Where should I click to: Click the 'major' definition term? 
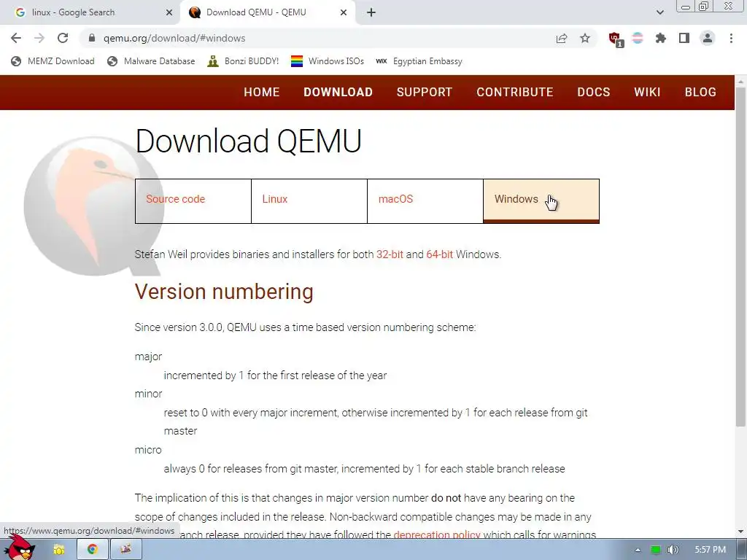click(148, 357)
